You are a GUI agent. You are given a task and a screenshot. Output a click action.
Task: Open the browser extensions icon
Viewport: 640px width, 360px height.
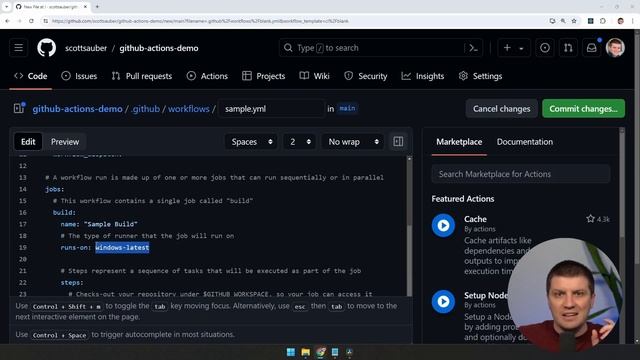(x=603, y=21)
